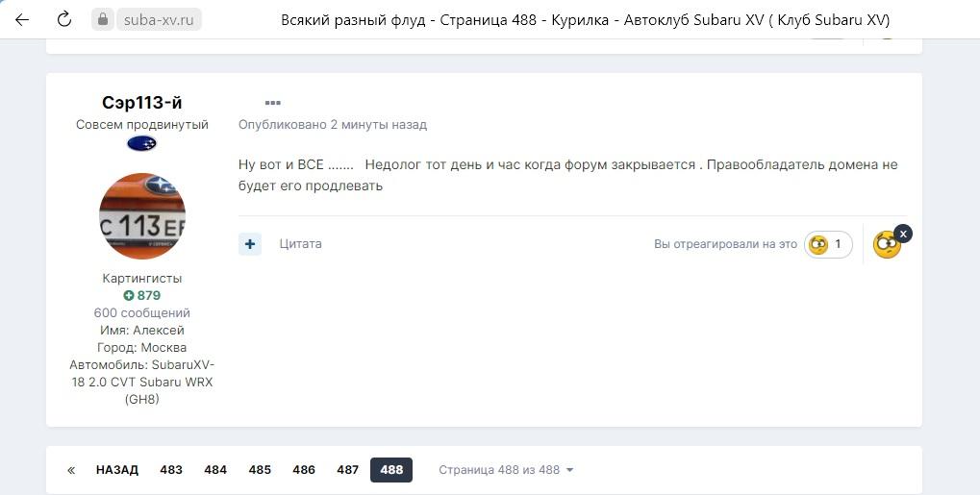This screenshot has width=980, height=495.
Task: Click the padlock site security icon
Action: [103, 19]
